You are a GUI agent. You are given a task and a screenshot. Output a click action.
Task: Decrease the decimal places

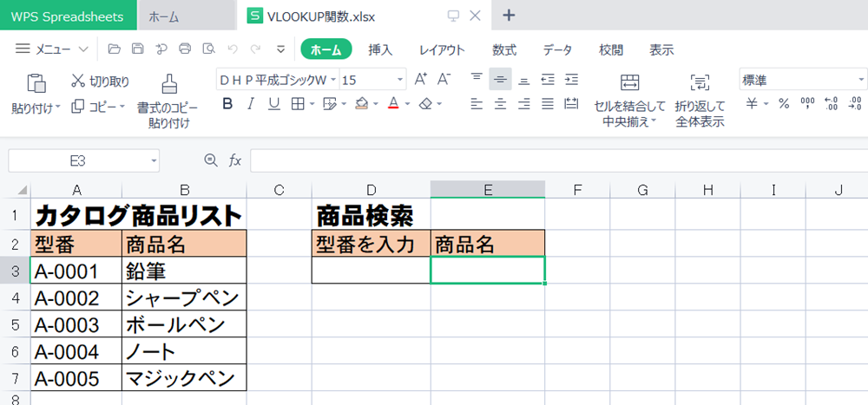coord(854,103)
